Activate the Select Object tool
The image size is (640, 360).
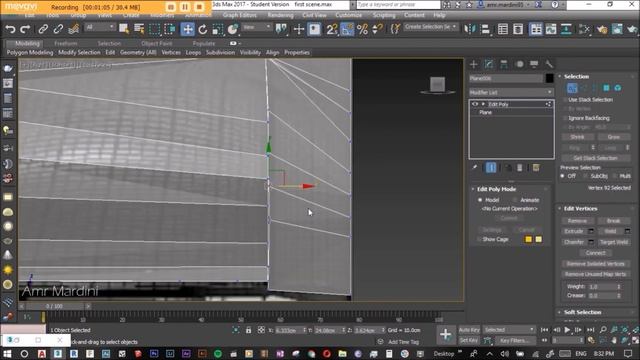[x=124, y=29]
